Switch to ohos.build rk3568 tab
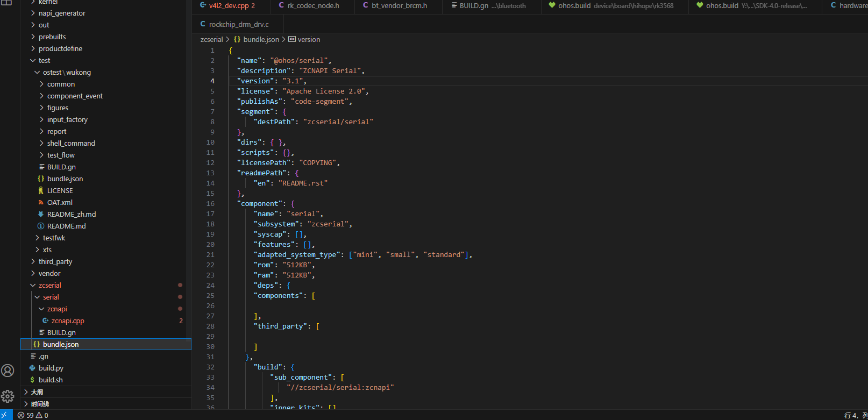This screenshot has height=420, width=868. tap(615, 6)
